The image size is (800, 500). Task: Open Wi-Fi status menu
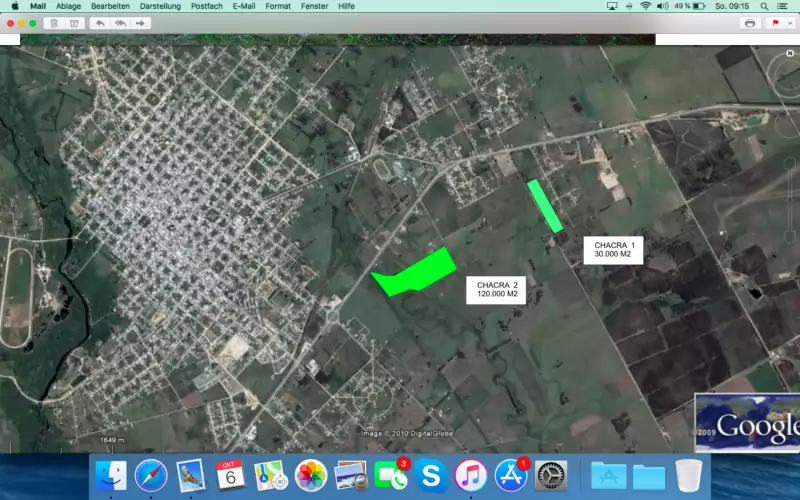(646, 6)
